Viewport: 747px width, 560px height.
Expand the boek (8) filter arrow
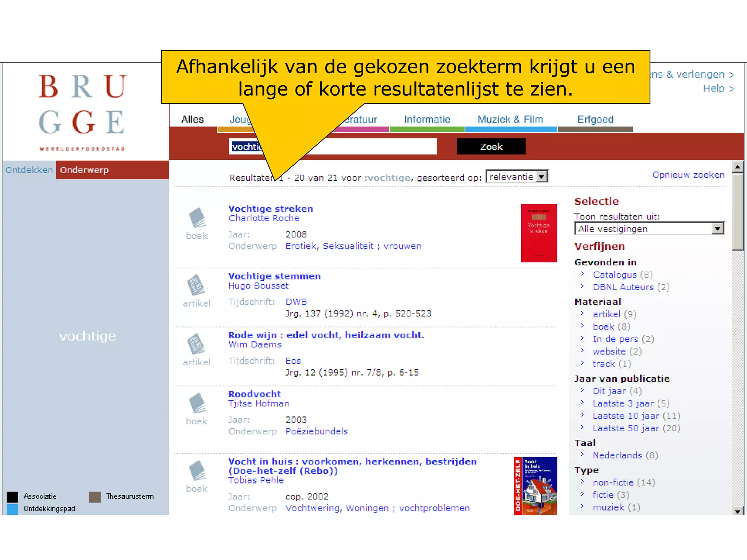pyautogui.click(x=582, y=326)
